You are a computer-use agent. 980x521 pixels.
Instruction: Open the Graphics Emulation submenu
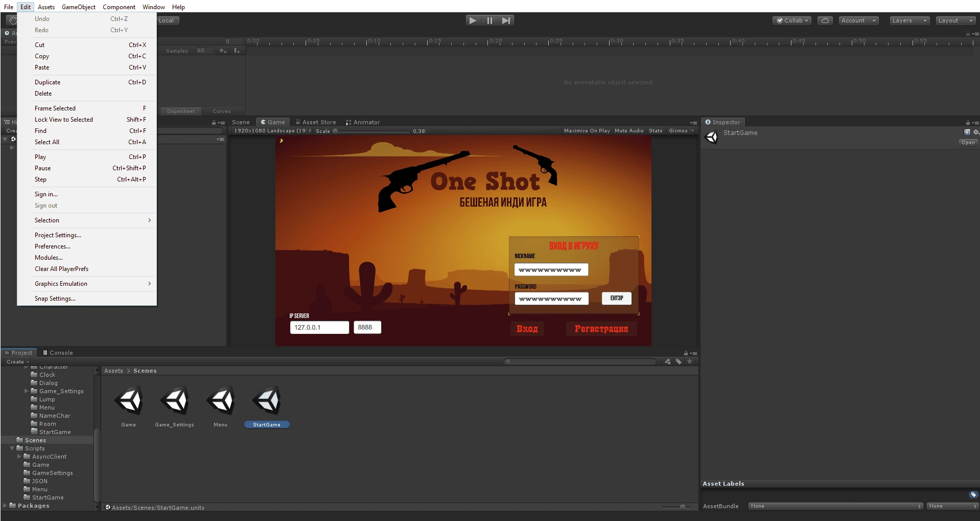pyautogui.click(x=87, y=284)
